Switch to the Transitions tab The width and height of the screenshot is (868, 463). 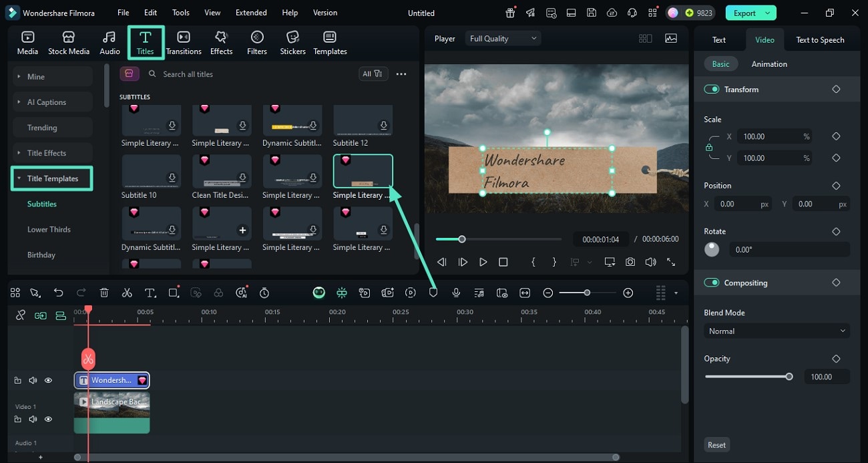coord(184,43)
